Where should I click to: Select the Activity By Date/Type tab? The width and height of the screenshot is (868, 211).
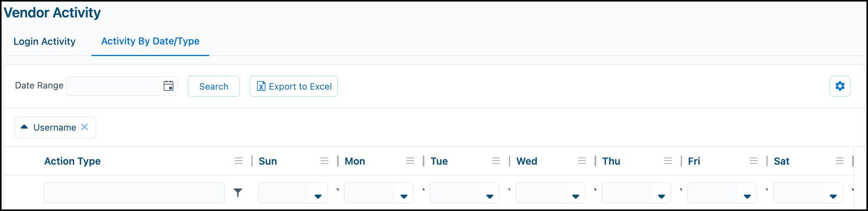click(x=150, y=41)
